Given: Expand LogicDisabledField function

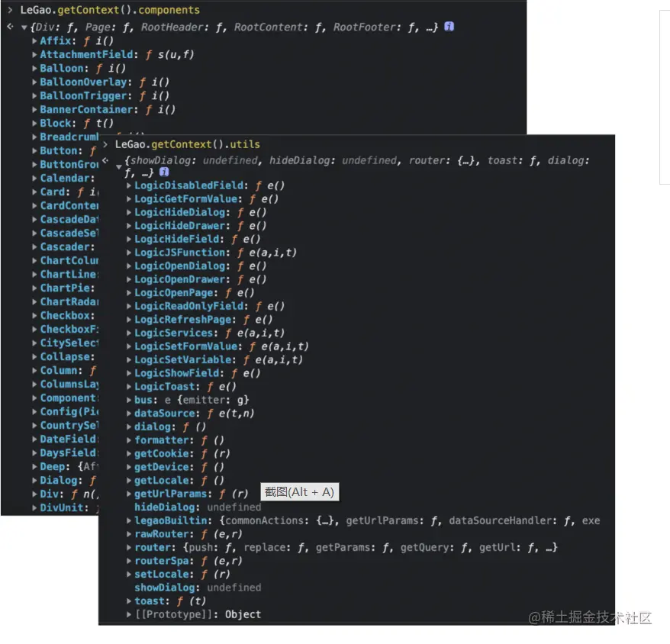Looking at the screenshot, I should pos(129,185).
